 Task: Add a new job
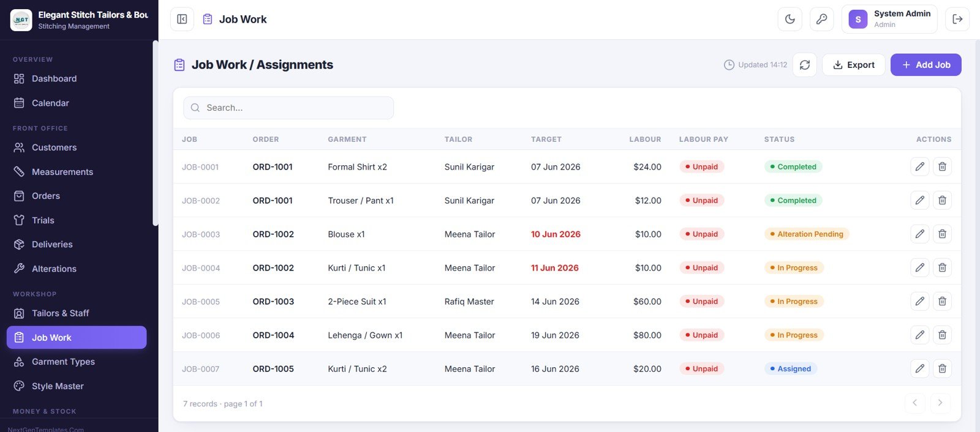925,65
